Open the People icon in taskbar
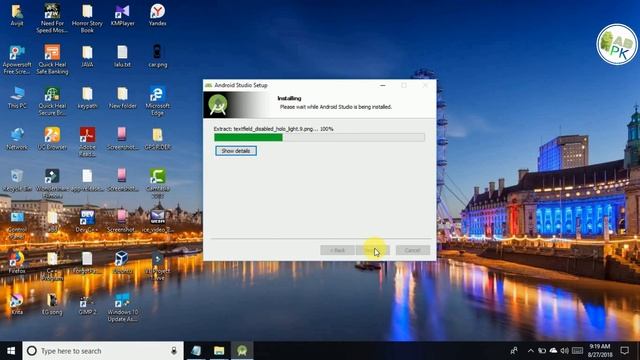The image size is (640, 360). point(514,351)
